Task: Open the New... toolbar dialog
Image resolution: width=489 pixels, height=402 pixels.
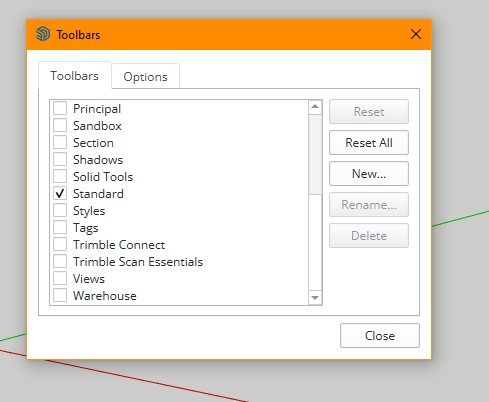Action: [369, 174]
